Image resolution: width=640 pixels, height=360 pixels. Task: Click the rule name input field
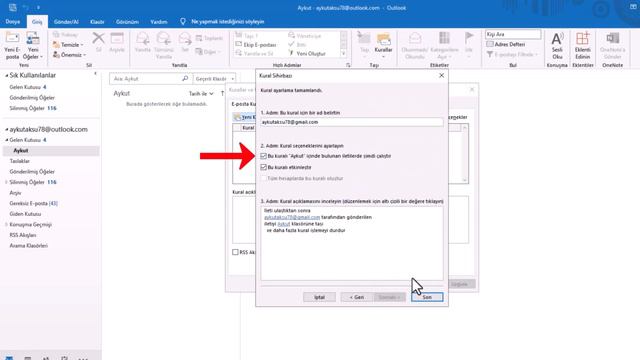pyautogui.click(x=351, y=122)
